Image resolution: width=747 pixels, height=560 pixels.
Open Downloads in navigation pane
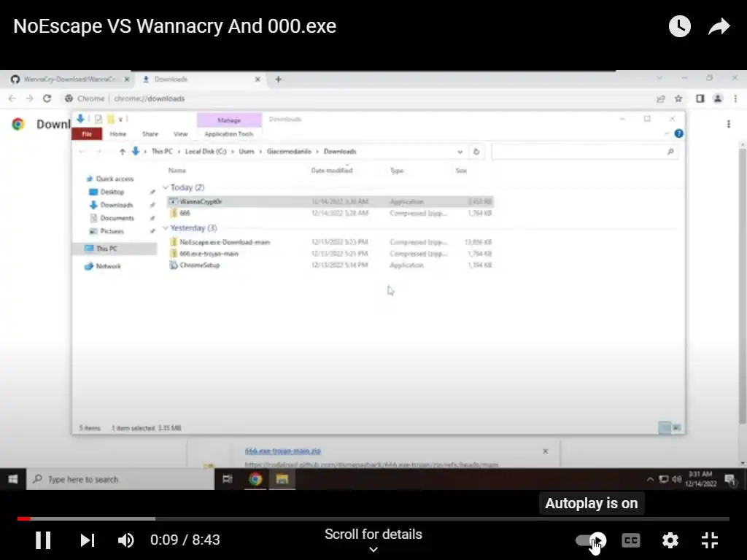click(116, 205)
